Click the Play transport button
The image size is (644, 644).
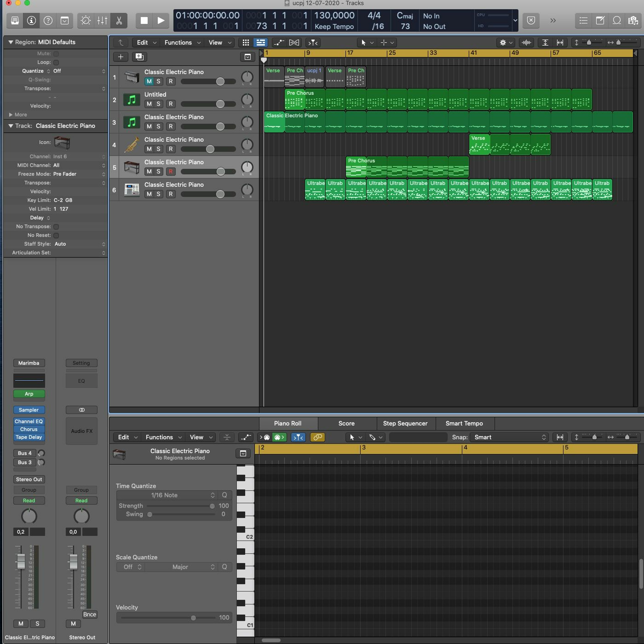[161, 21]
